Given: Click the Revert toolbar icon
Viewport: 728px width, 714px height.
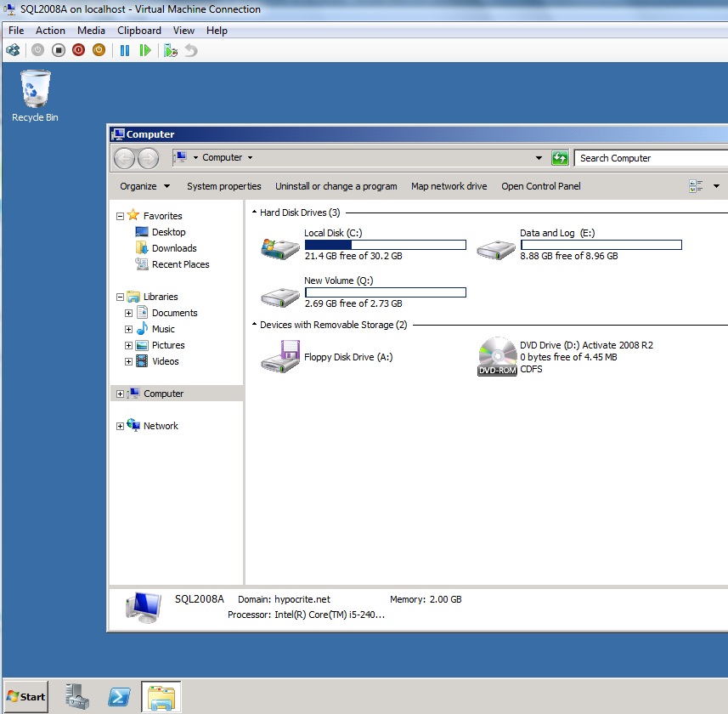Looking at the screenshot, I should 191,50.
